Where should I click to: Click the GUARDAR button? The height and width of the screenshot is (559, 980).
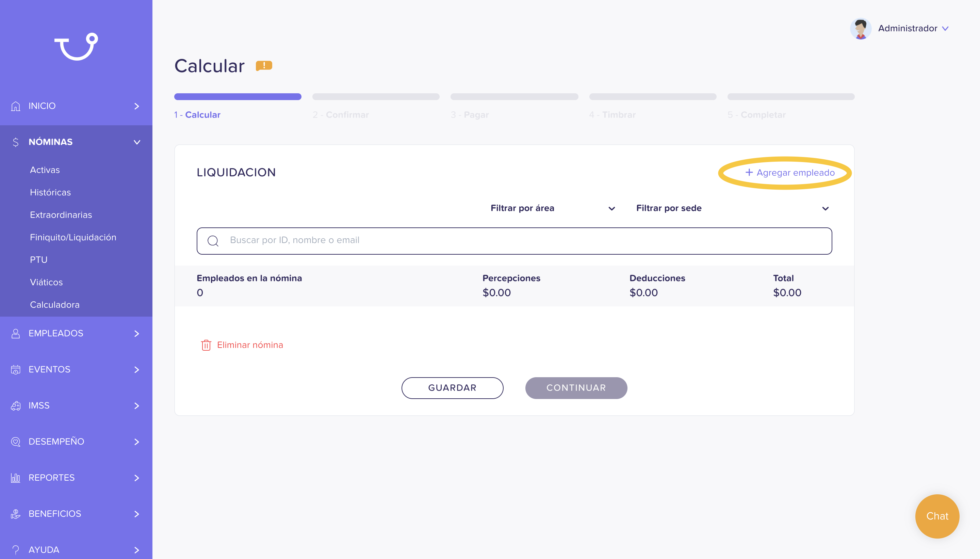pos(452,388)
